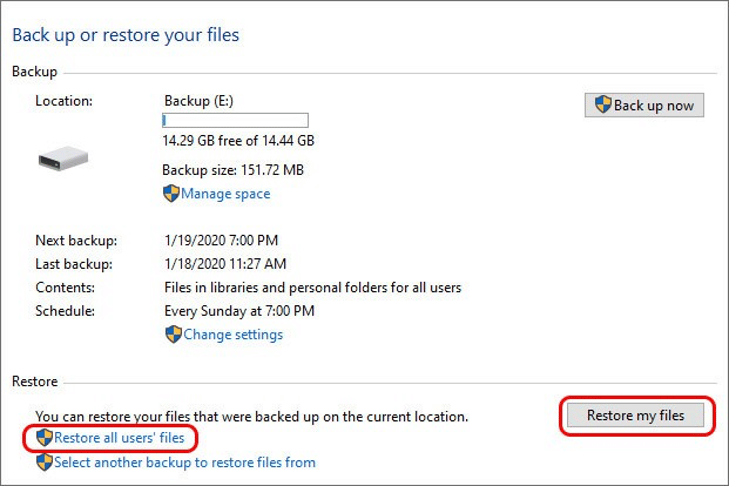Click the 'Location:' label
This screenshot has width=729, height=487.
point(64,101)
